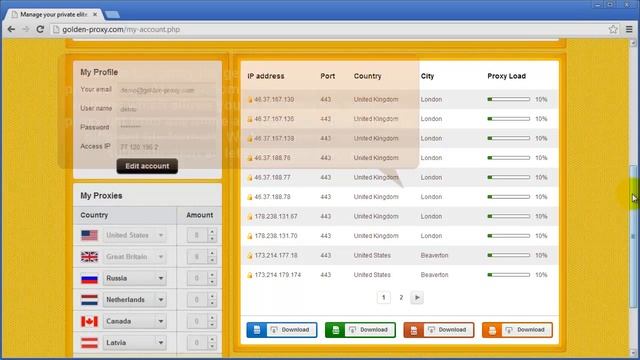Click IP address 46.37.188.77
This screenshot has height=360, width=640.
tap(272, 178)
